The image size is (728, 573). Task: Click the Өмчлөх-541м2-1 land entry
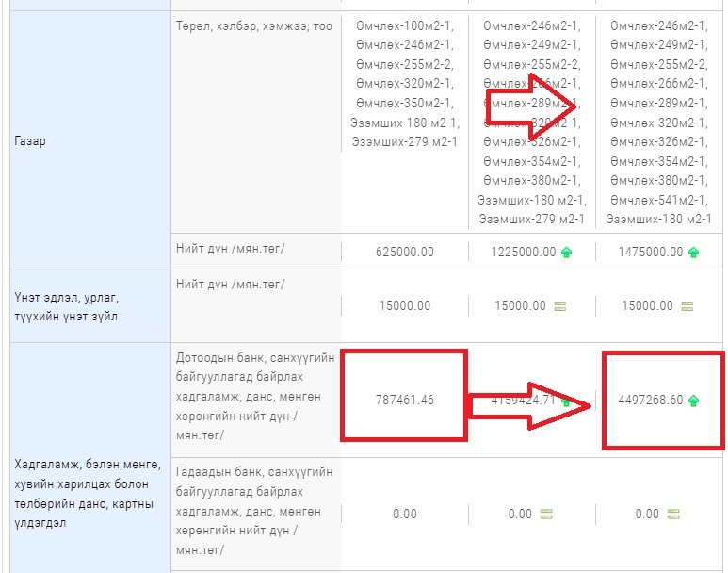[658, 201]
